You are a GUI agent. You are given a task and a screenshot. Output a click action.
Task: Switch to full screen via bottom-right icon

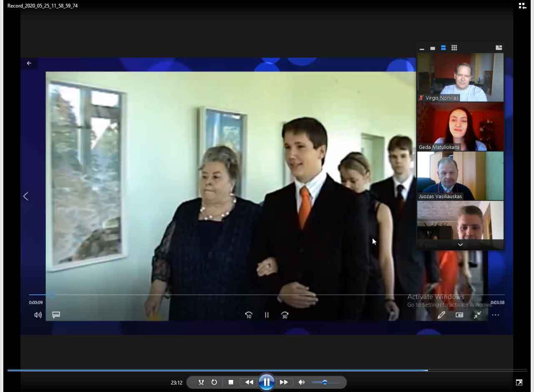click(519, 382)
